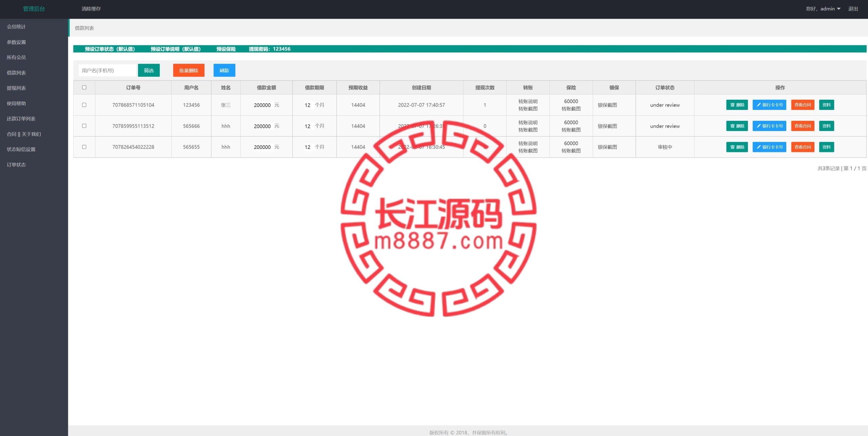Click the 批量删除 button
The width and height of the screenshot is (868, 436).
[x=189, y=70]
